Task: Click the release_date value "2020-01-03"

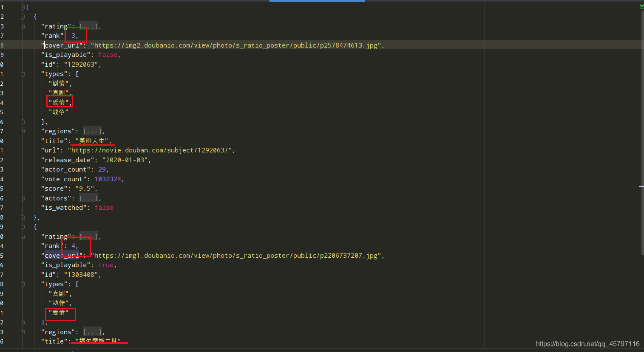Action: (125, 160)
